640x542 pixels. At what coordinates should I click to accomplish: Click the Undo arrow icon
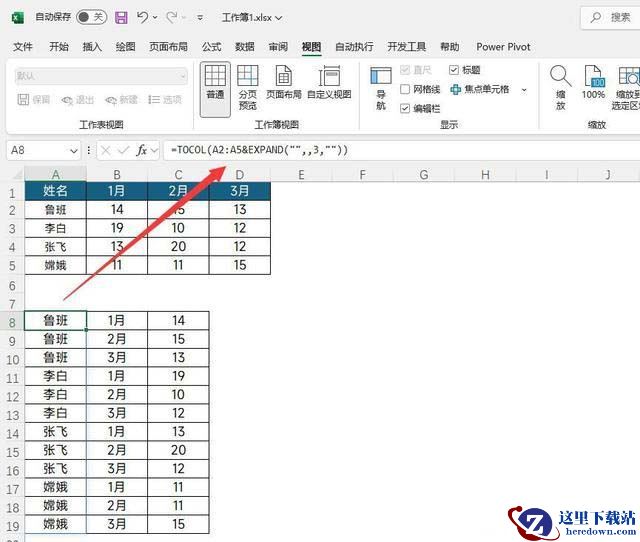142,17
